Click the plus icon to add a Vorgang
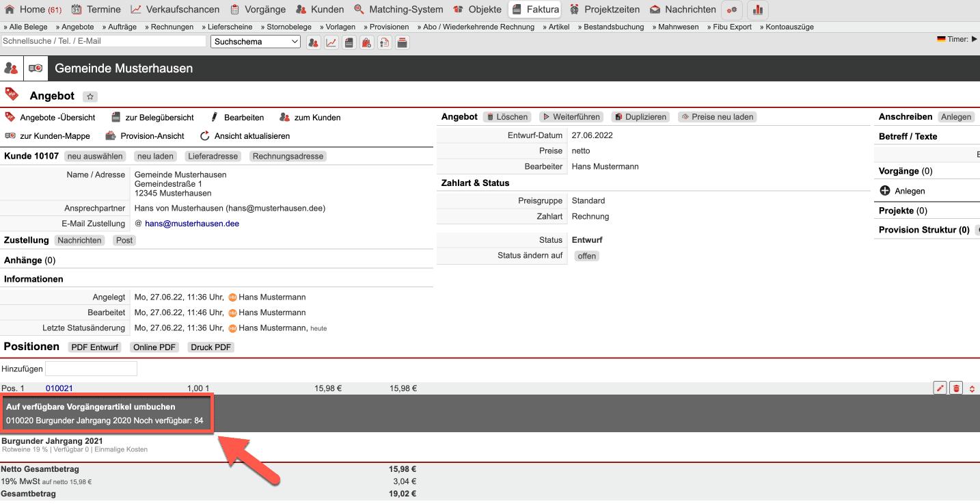 885,191
